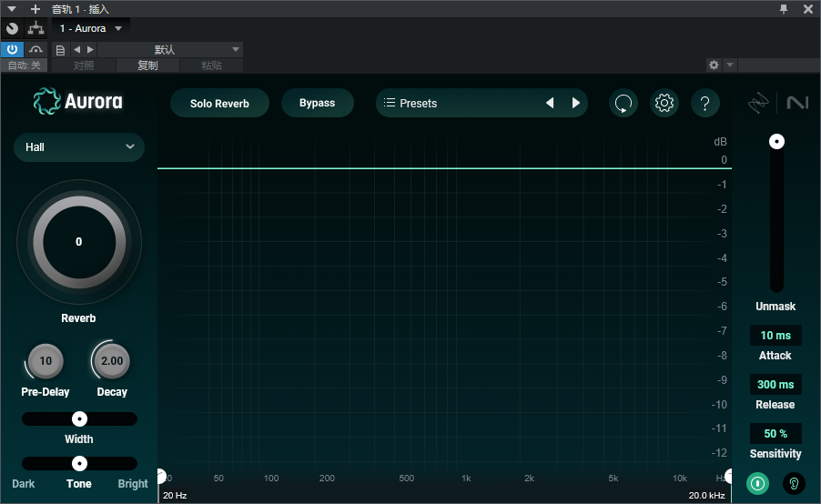Select next host preset arrow

90,49
